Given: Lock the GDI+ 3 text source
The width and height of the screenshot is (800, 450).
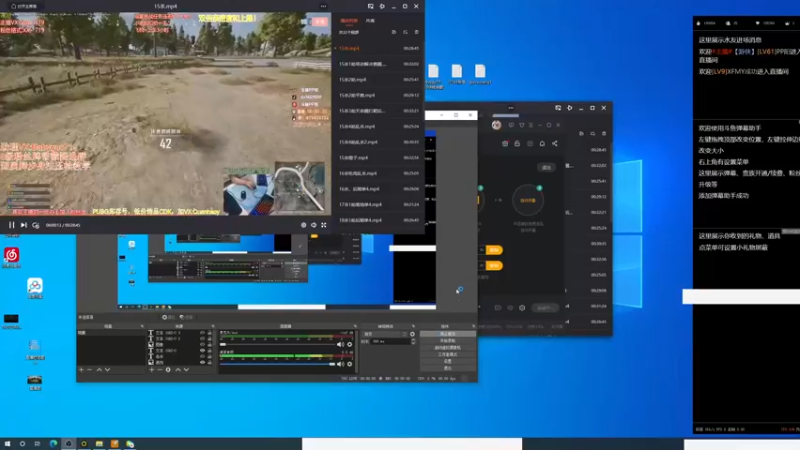Looking at the screenshot, I should 209,333.
